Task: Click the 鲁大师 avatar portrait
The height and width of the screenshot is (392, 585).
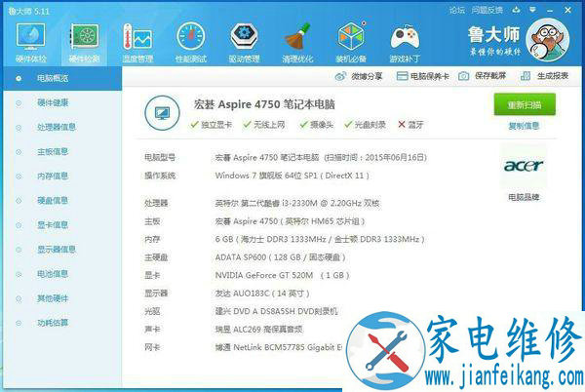Action: pyautogui.click(x=547, y=40)
